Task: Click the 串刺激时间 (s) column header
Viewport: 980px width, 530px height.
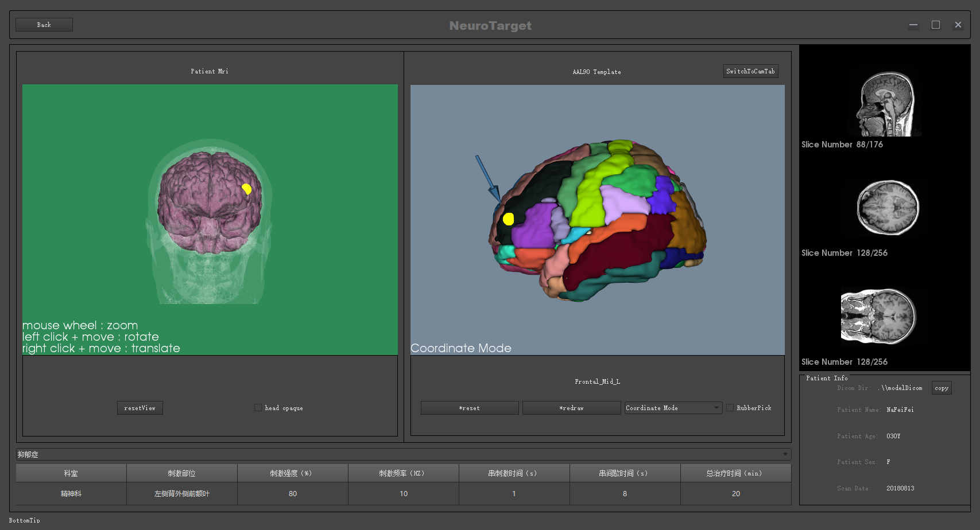Action: point(514,473)
